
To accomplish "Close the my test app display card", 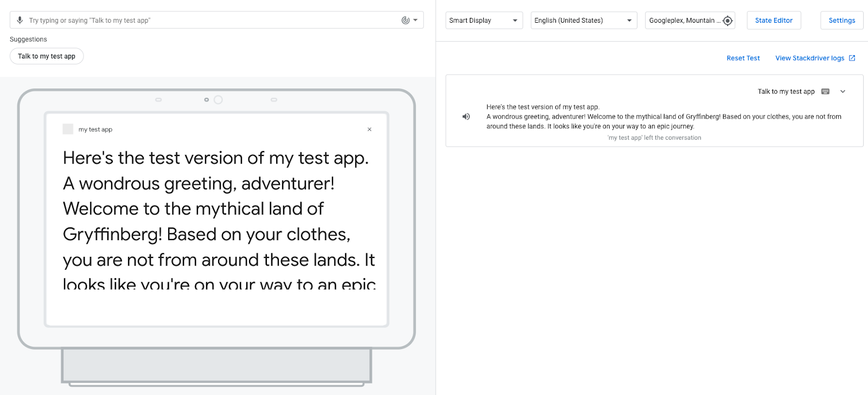I will [x=369, y=129].
